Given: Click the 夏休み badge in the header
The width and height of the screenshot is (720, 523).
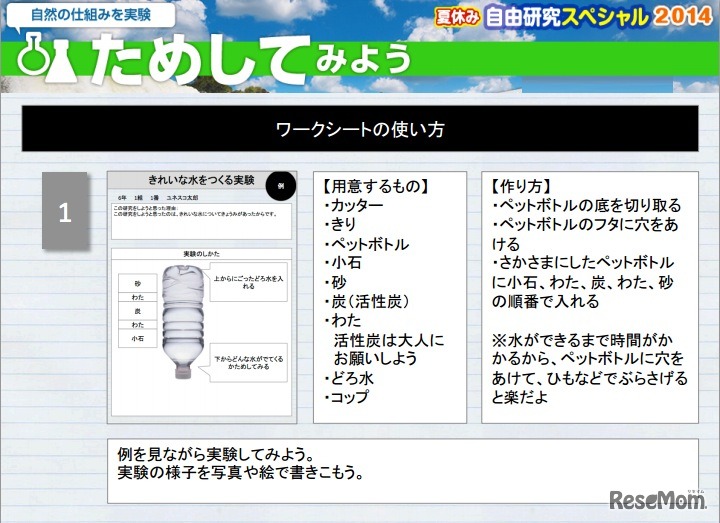Looking at the screenshot, I should tap(457, 17).
